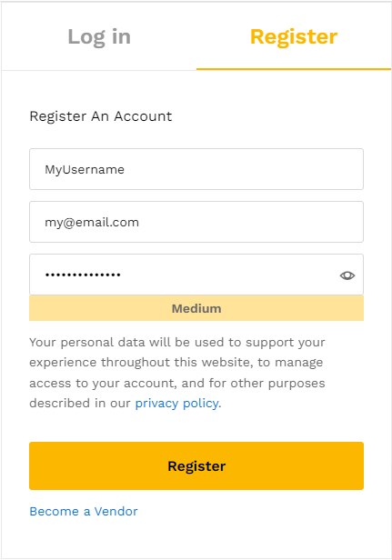Click the Register An Account heading

[x=101, y=116]
